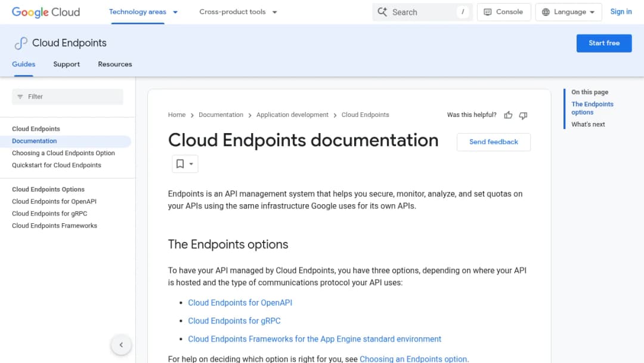Click the thumbs up helpful icon
644x363 pixels.
pos(508,115)
